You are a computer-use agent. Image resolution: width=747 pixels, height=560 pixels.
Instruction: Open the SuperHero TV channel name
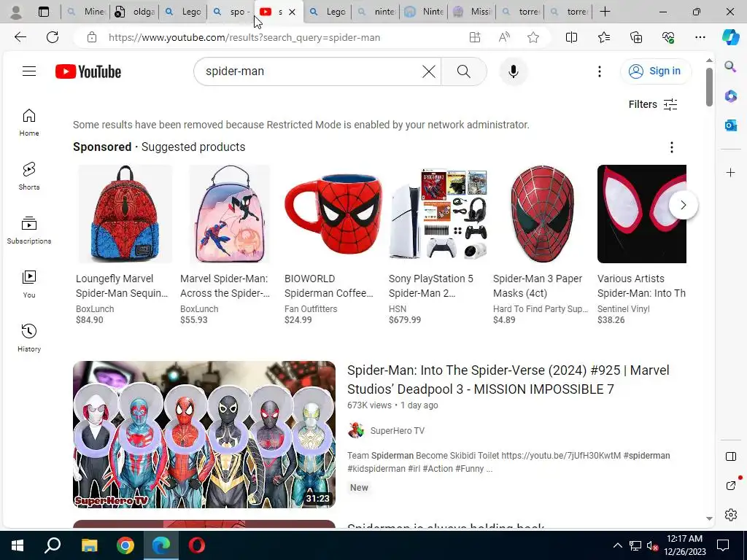point(398,430)
